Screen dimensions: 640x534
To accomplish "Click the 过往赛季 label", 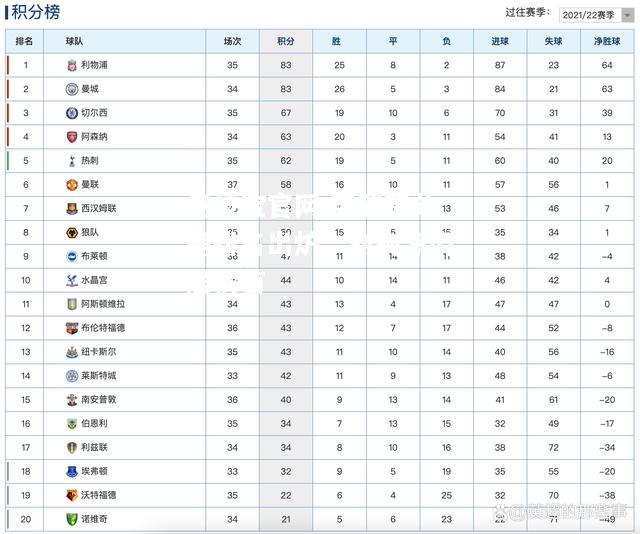I will pyautogui.click(x=527, y=13).
